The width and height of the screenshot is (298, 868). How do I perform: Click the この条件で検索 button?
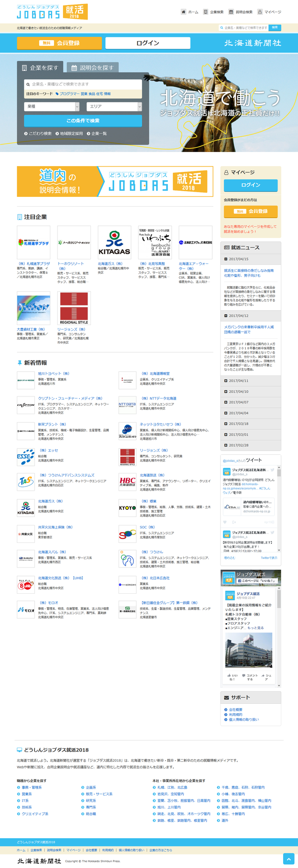click(83, 120)
